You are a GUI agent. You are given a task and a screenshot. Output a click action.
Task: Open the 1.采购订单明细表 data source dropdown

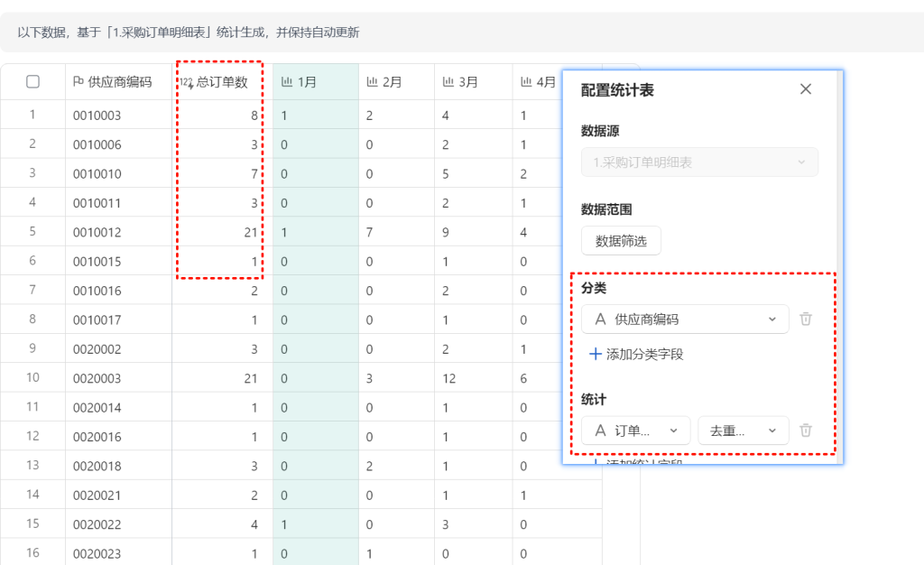point(699,162)
